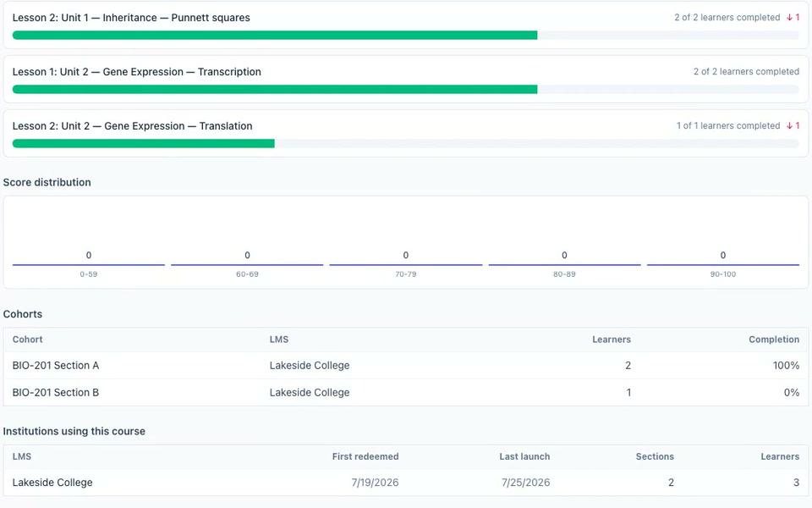This screenshot has width=812, height=508.
Task: Click the Translation lesson green progress bar
Action: coord(144,144)
